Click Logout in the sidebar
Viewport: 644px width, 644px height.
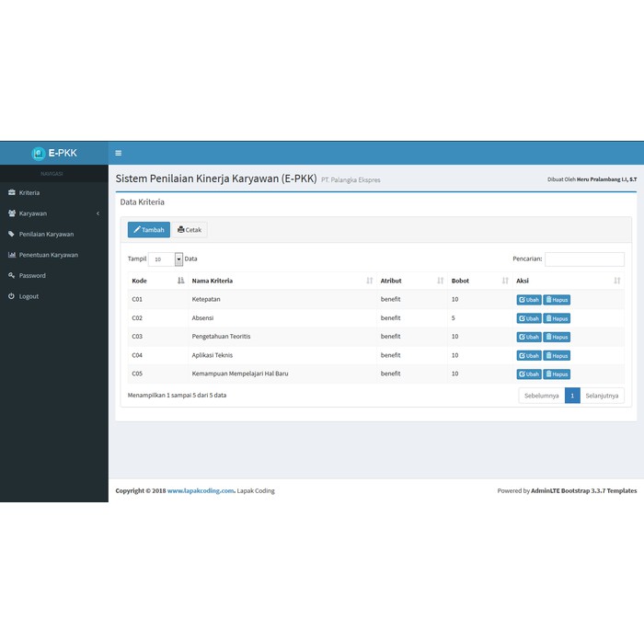29,296
